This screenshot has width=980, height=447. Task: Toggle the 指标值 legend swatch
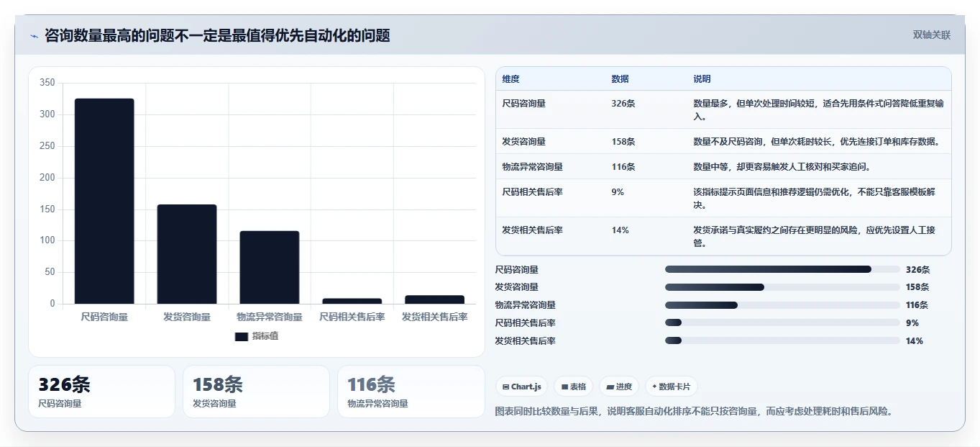click(242, 336)
